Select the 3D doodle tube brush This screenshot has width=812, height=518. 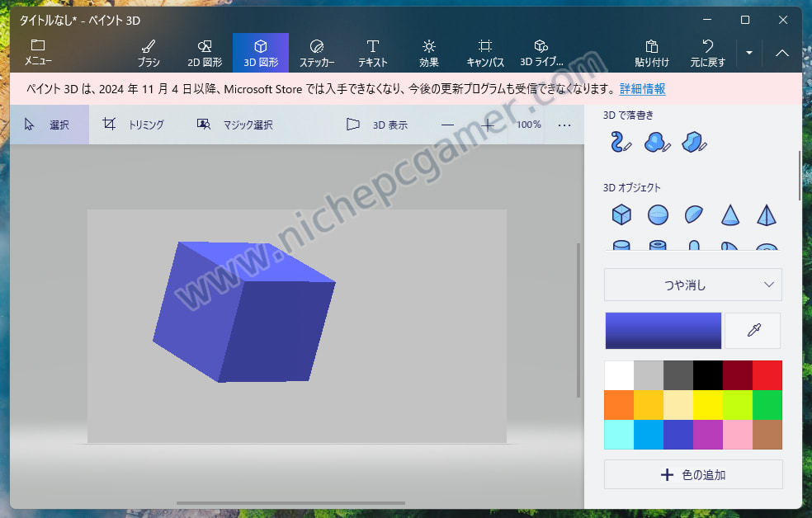point(621,143)
